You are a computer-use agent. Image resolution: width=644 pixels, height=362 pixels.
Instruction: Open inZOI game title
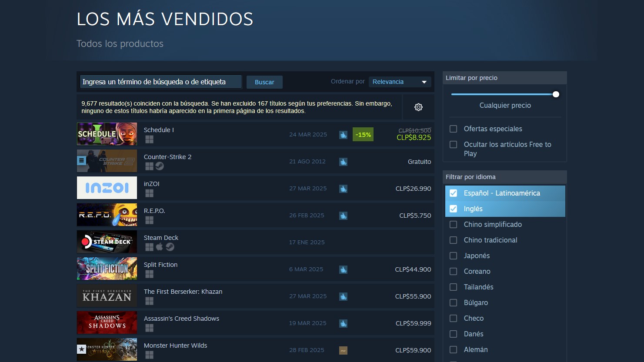[152, 184]
